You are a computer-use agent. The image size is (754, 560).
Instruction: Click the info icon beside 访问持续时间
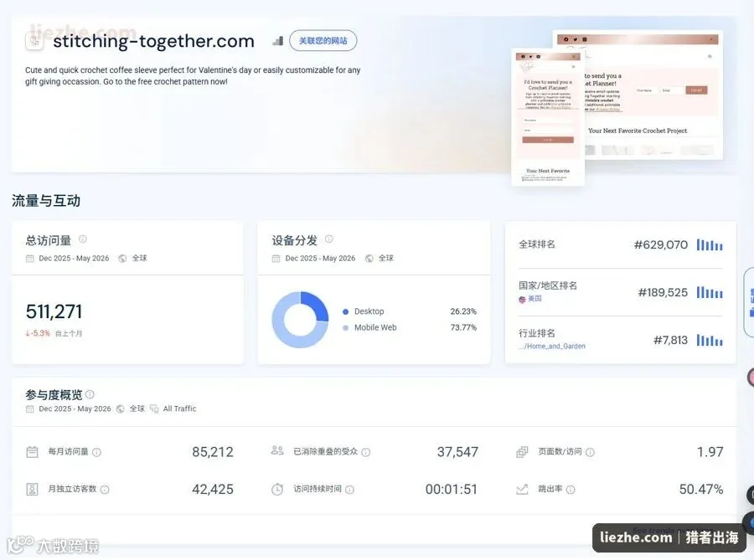coord(350,490)
